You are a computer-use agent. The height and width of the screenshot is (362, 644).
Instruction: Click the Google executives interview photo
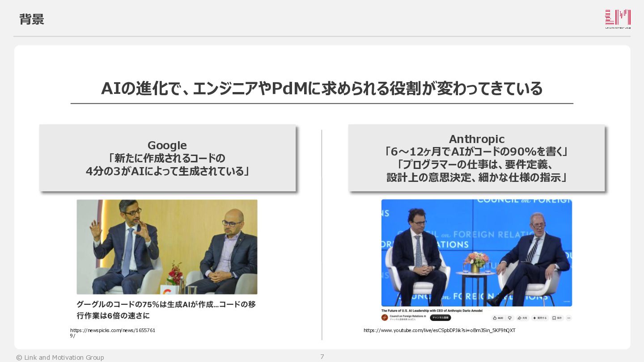click(x=167, y=247)
